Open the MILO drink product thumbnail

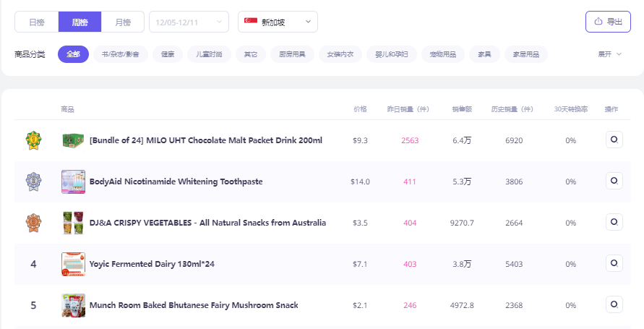(73, 140)
